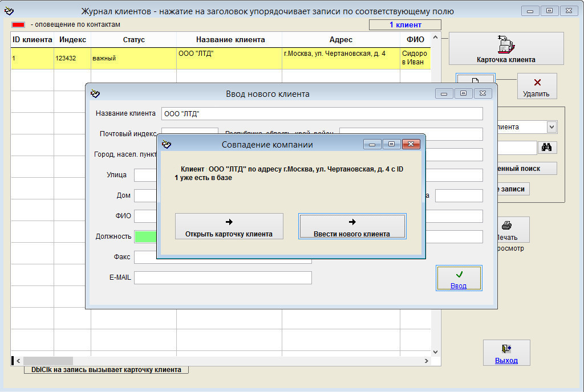Click 'ID клиента' column header

tap(33, 40)
